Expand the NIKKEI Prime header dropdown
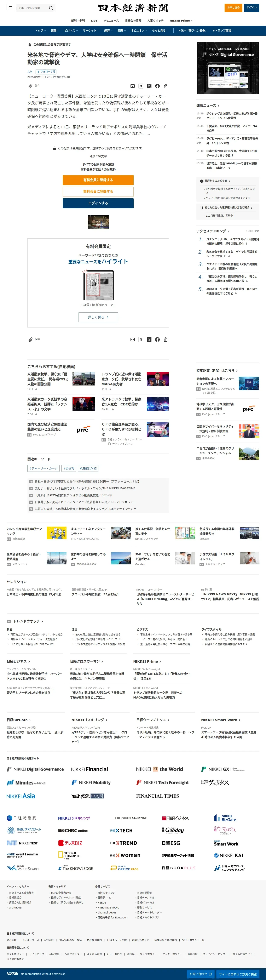This screenshot has height=980, width=266. coord(181,21)
